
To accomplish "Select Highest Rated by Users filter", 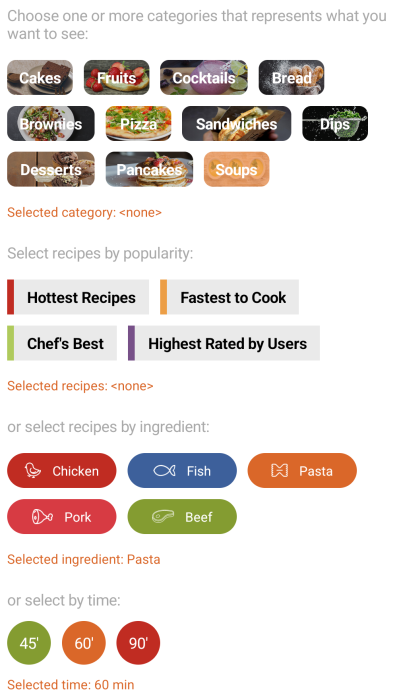I will click(x=224, y=343).
